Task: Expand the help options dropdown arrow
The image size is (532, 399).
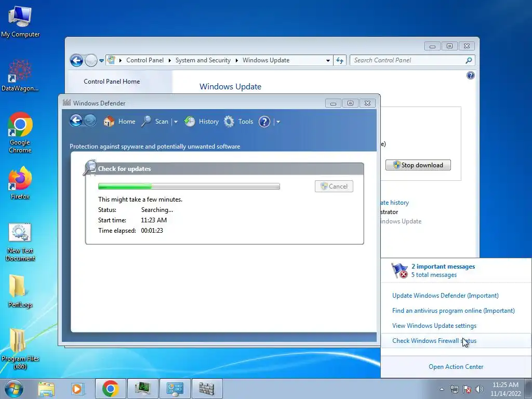Action: pos(278,122)
